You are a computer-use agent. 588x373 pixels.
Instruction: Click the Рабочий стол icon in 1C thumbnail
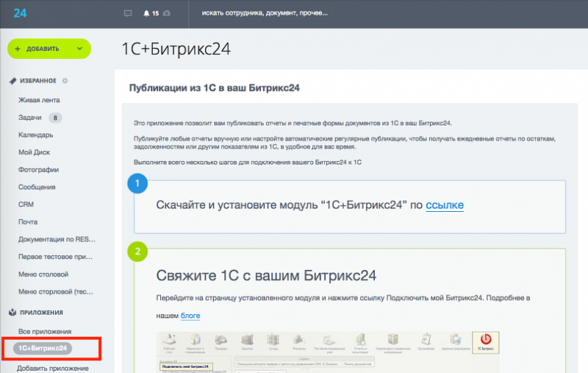tap(169, 343)
